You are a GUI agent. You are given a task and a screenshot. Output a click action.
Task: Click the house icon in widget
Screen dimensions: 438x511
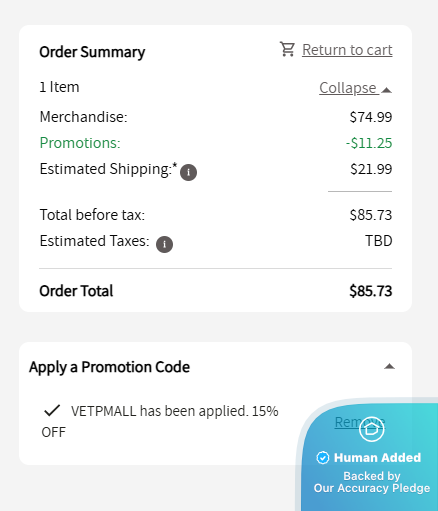tap(372, 429)
